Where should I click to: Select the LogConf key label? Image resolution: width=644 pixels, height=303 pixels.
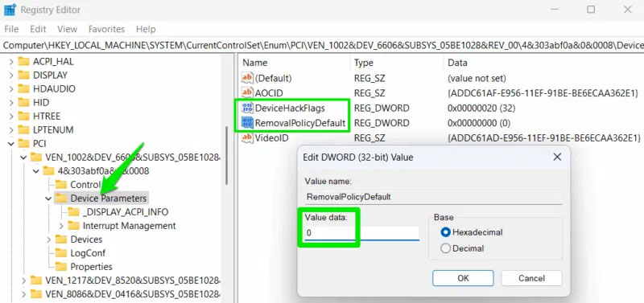pos(88,253)
